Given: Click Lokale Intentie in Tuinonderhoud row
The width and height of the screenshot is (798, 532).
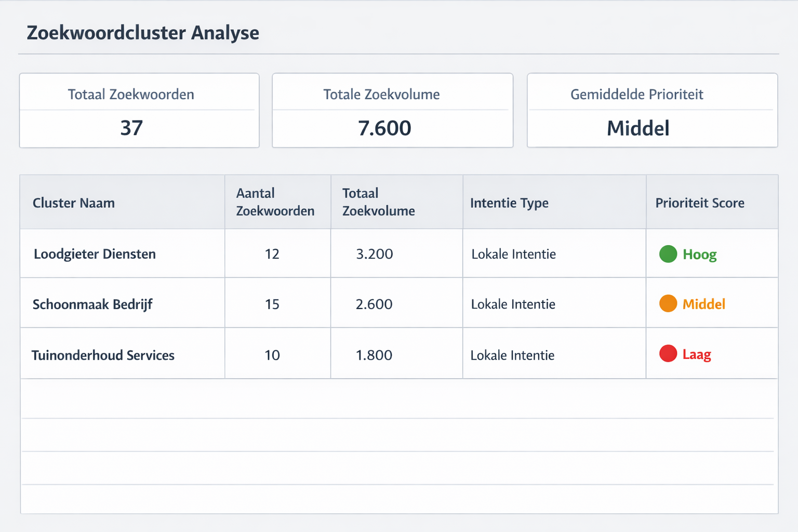Looking at the screenshot, I should coord(512,355).
